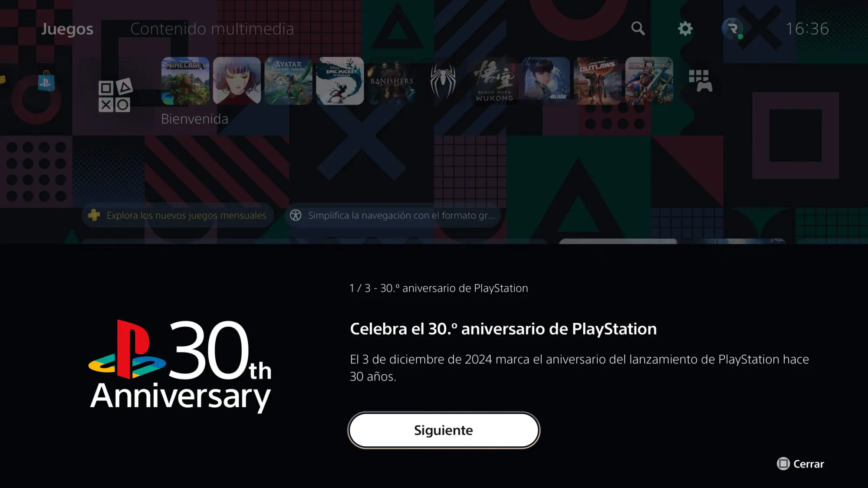Viewport: 868px width, 488px height.
Task: Select the Spider-Man 2 game icon
Action: pyautogui.click(x=443, y=81)
